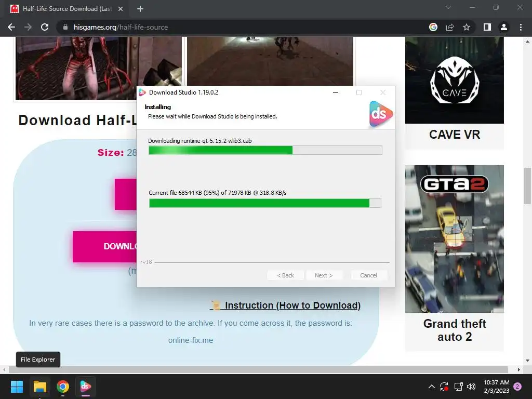
Task: Click the Chrome taskbar icon
Action: pos(63,387)
